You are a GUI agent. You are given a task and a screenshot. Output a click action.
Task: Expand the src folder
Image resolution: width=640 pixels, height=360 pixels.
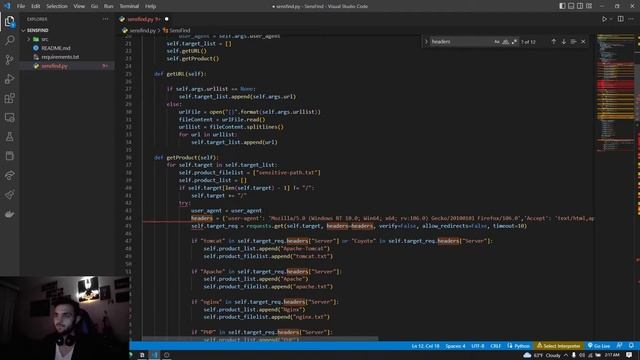[x=67, y=39]
